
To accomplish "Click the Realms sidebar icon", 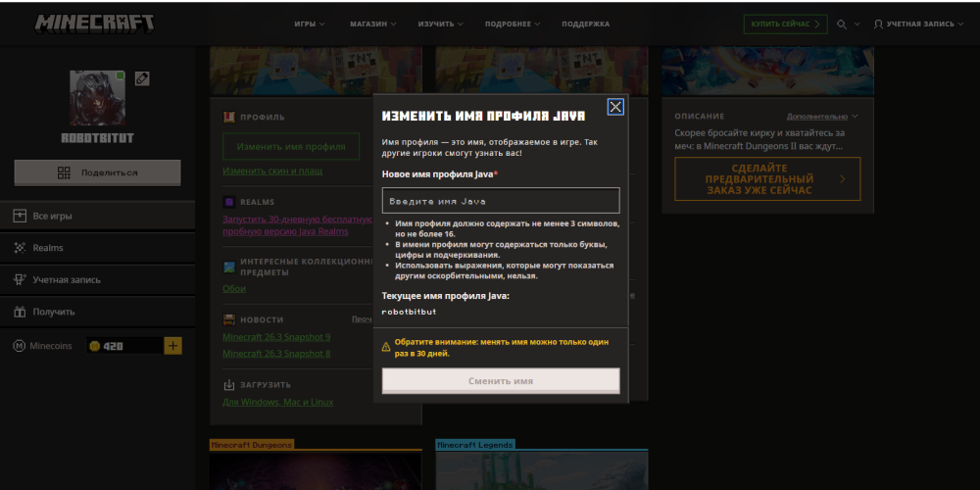I will (x=20, y=248).
